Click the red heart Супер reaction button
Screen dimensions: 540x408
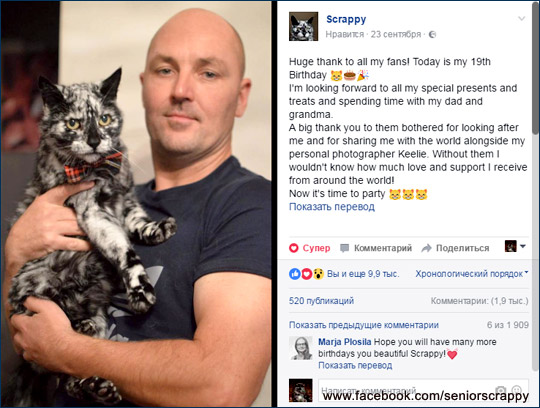pyautogui.click(x=309, y=248)
